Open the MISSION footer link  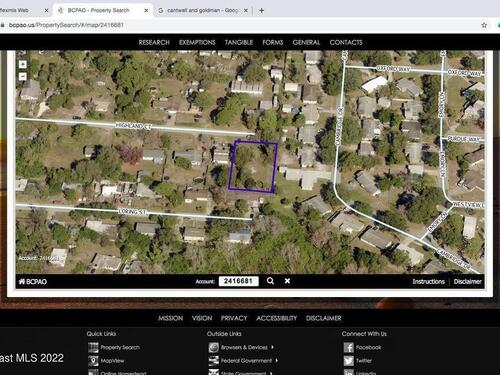[171, 318]
